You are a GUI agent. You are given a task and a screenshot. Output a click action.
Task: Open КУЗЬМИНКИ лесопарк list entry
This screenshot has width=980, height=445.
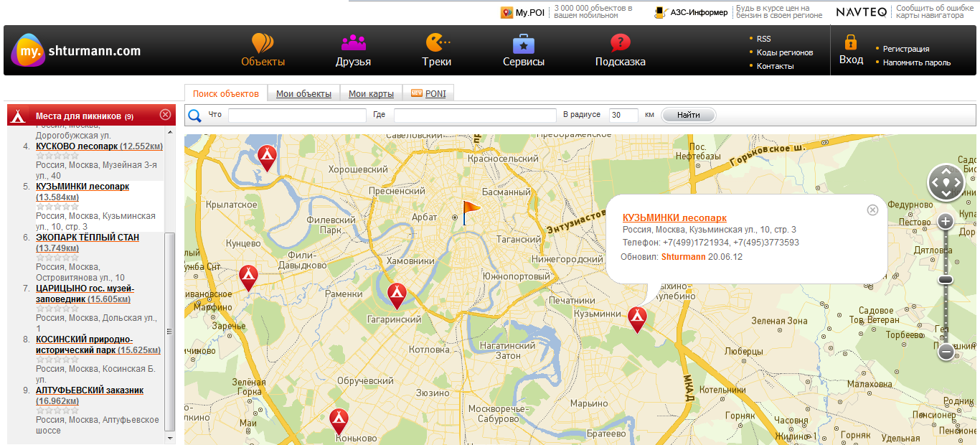(x=83, y=192)
